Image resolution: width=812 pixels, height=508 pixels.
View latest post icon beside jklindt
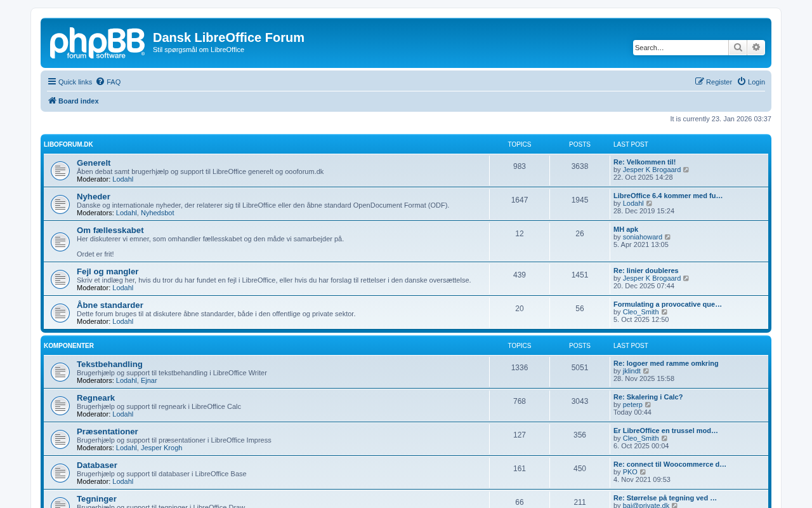coord(646,371)
